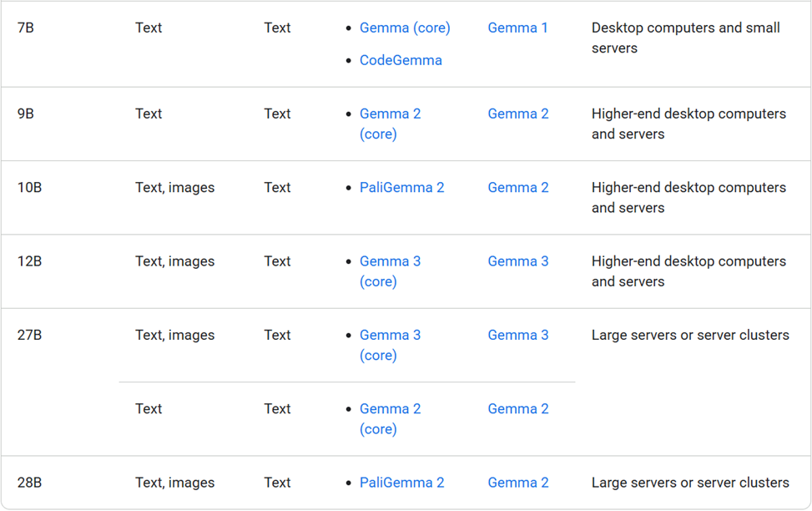This screenshot has height=511, width=812.
Task: Click 'Text, images' input cell in 27B row
Action: 174,336
